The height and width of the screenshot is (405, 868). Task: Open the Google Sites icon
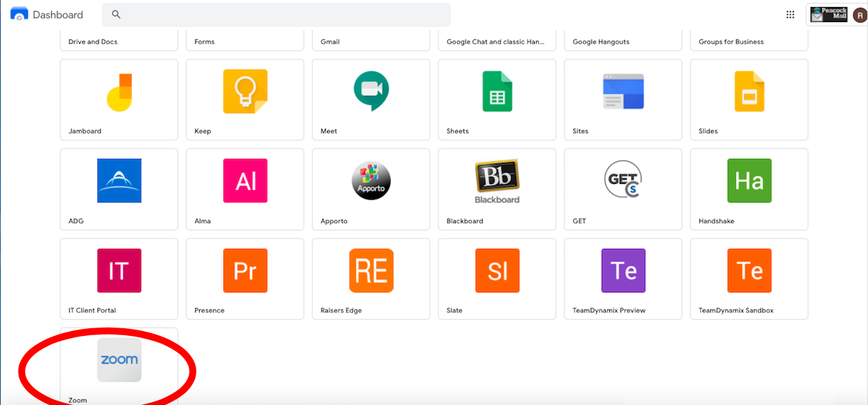pyautogui.click(x=623, y=91)
